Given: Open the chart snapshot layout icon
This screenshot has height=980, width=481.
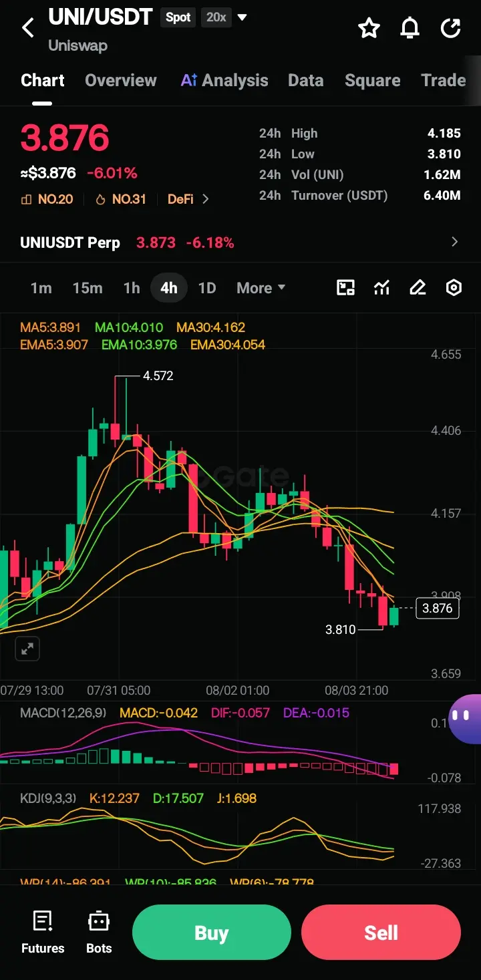Looking at the screenshot, I should 345,288.
